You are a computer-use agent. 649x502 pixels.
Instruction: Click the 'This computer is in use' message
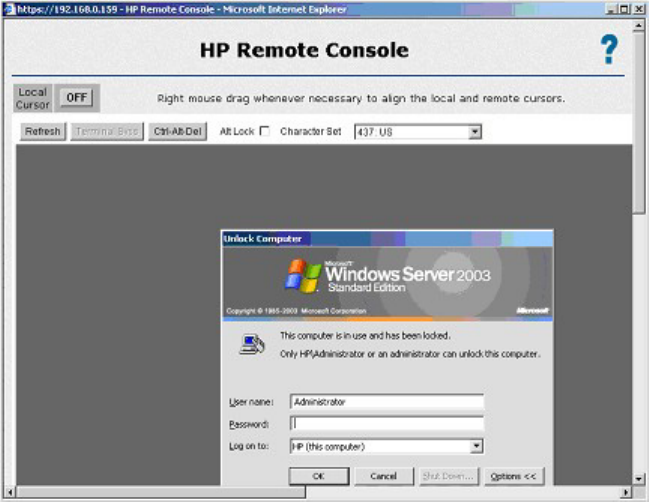click(365, 336)
